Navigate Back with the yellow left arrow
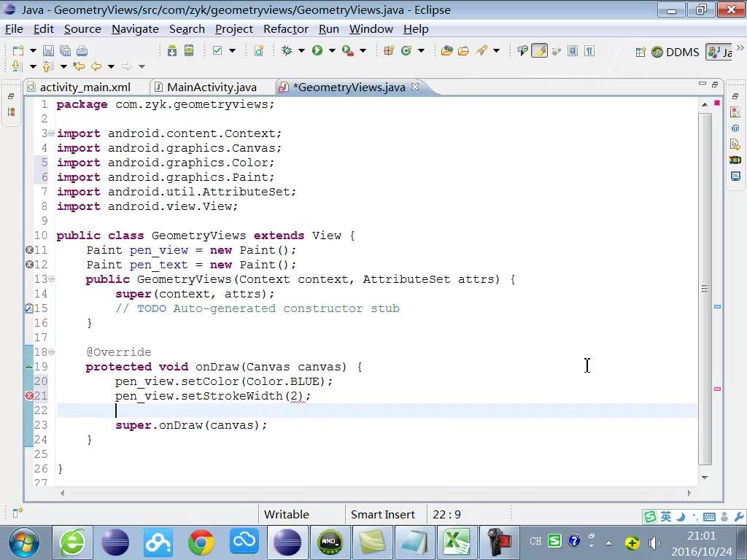Screen dimensions: 747x560 click(96, 66)
